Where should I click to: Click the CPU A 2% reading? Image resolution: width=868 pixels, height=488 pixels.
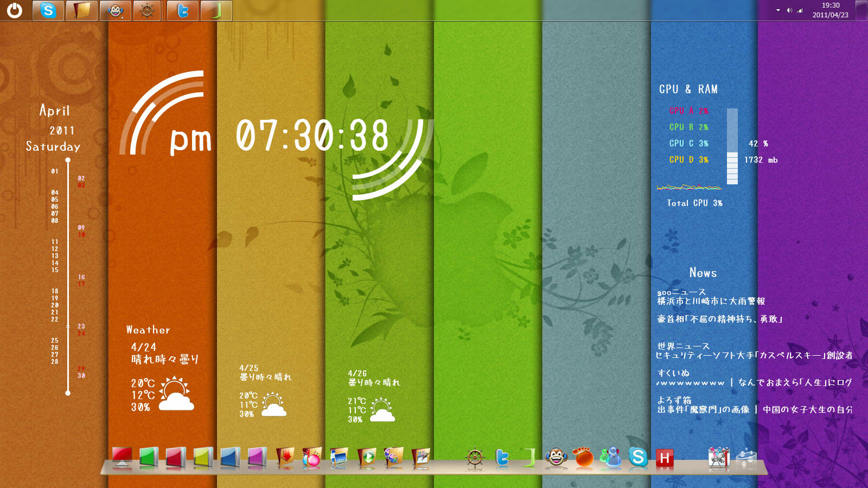click(x=689, y=111)
